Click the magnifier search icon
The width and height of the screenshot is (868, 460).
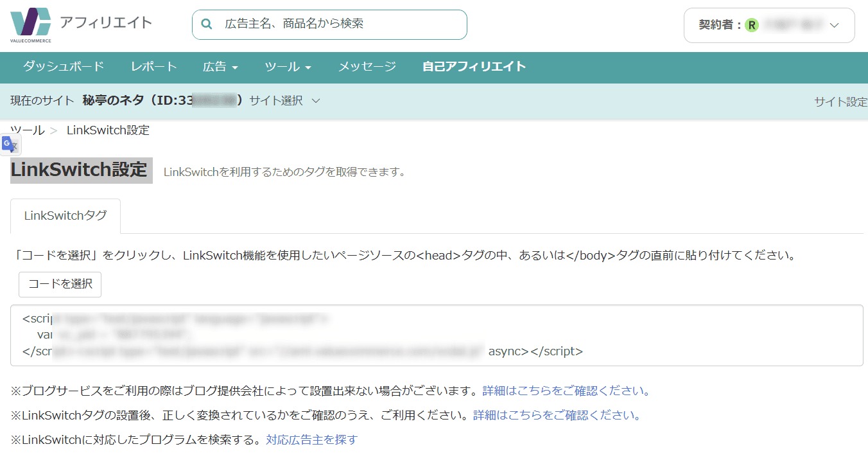coord(207,24)
